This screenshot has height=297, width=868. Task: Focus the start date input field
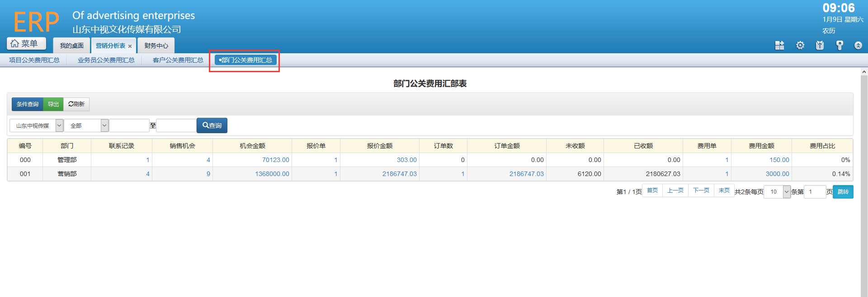(129, 125)
